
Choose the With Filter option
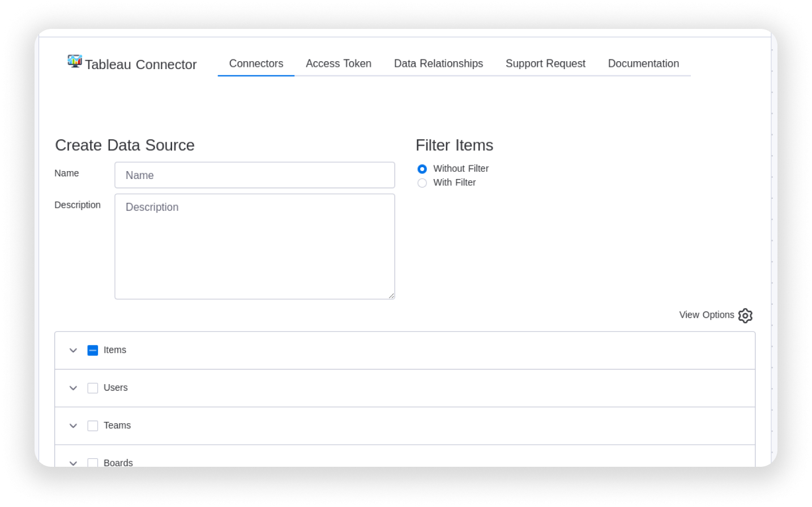pos(422,182)
